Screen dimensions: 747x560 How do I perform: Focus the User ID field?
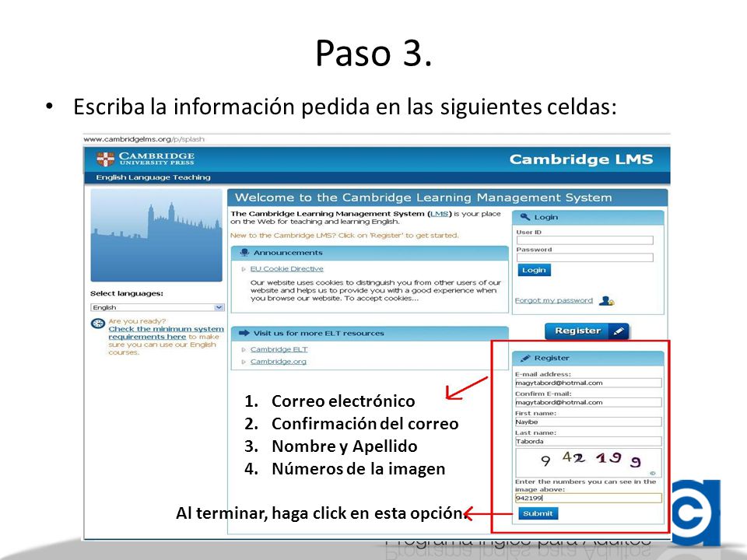click(585, 240)
